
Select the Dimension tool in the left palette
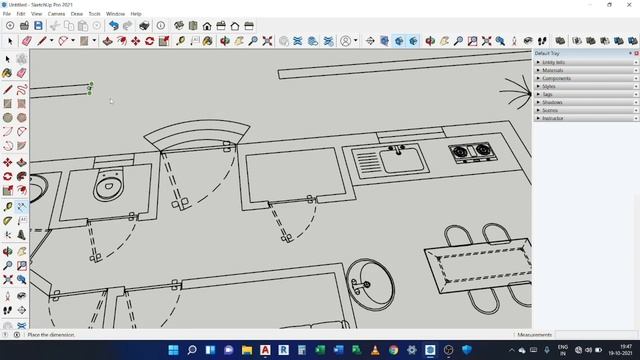click(22, 207)
